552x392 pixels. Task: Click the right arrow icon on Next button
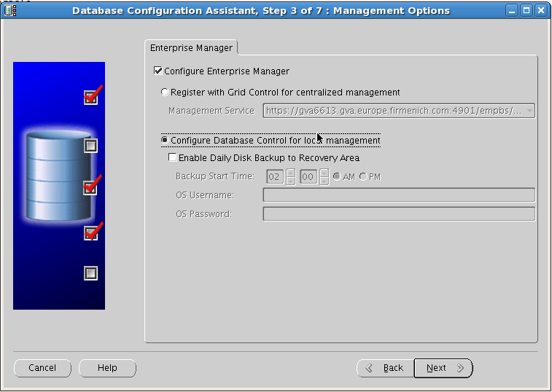pos(460,368)
